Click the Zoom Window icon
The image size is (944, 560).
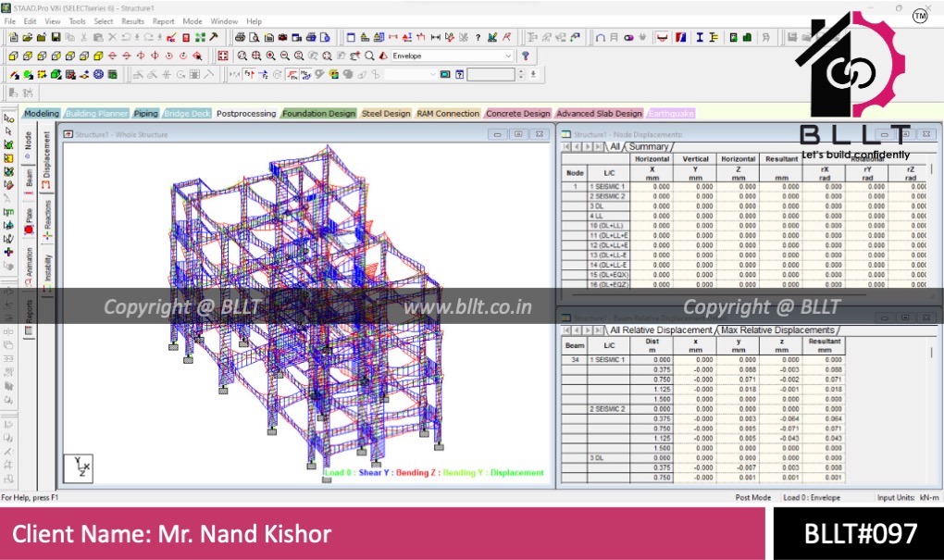point(242,56)
